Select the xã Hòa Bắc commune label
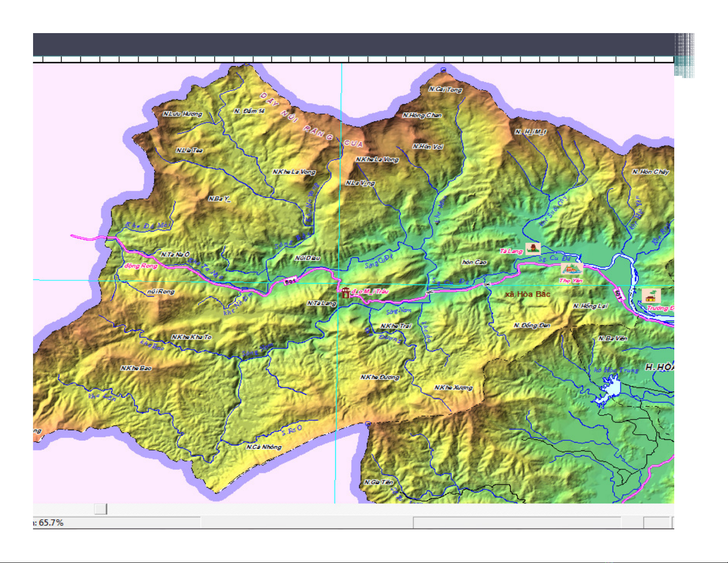 coord(527,294)
